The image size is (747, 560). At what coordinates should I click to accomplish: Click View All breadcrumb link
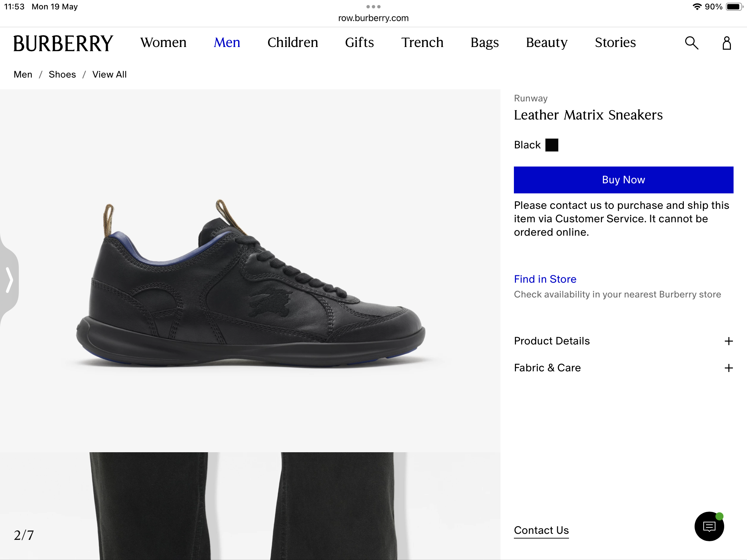click(x=109, y=75)
